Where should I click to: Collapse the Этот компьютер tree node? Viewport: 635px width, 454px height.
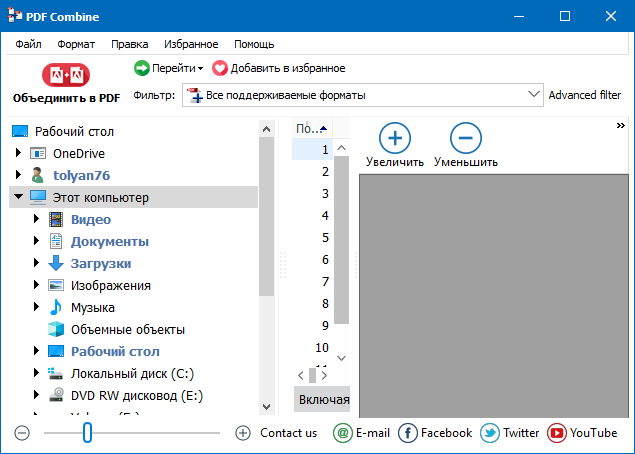point(18,197)
